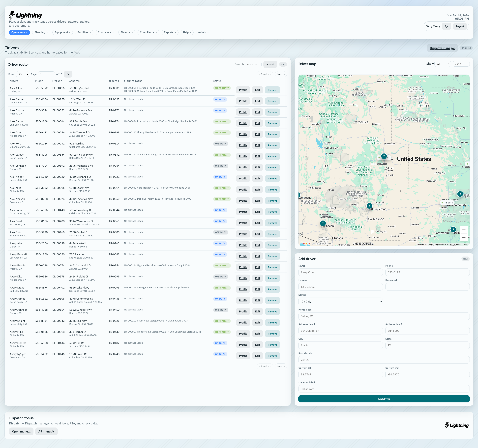Remove driver Alex Bennett

pyautogui.click(x=272, y=101)
